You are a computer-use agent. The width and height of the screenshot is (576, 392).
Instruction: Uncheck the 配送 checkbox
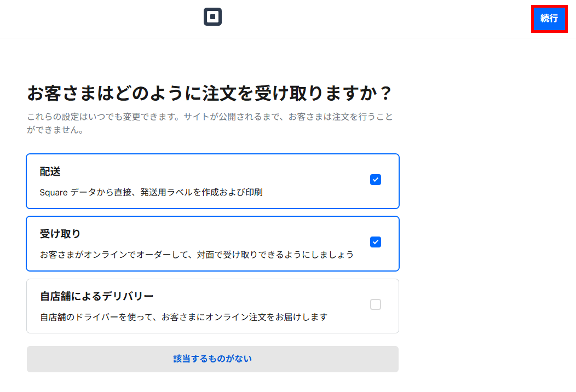(376, 180)
